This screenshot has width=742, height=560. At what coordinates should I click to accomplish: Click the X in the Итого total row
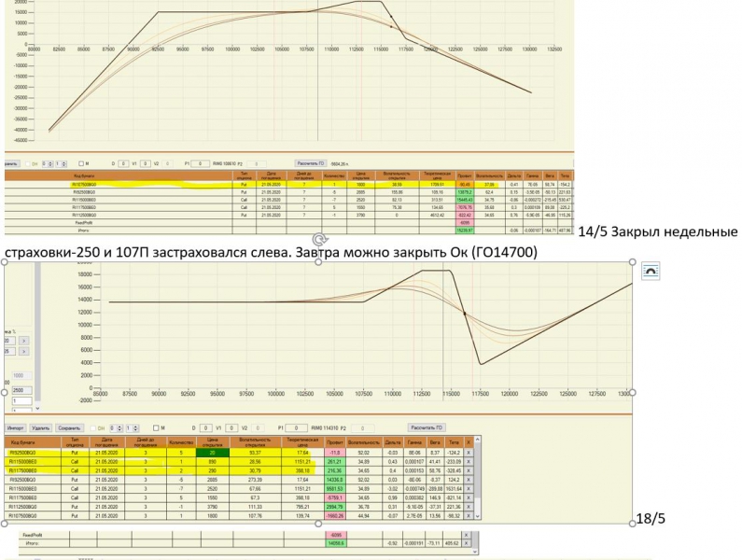[467, 543]
